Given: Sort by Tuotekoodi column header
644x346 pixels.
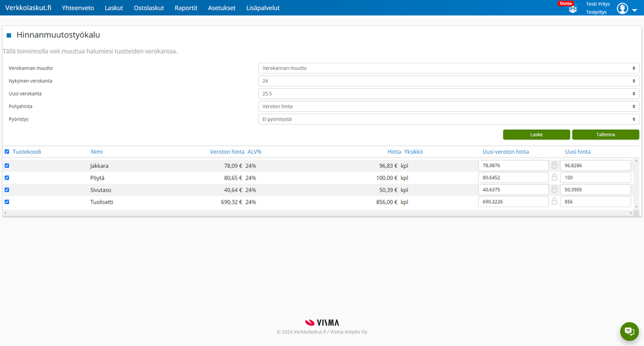Looking at the screenshot, I should tap(26, 152).
